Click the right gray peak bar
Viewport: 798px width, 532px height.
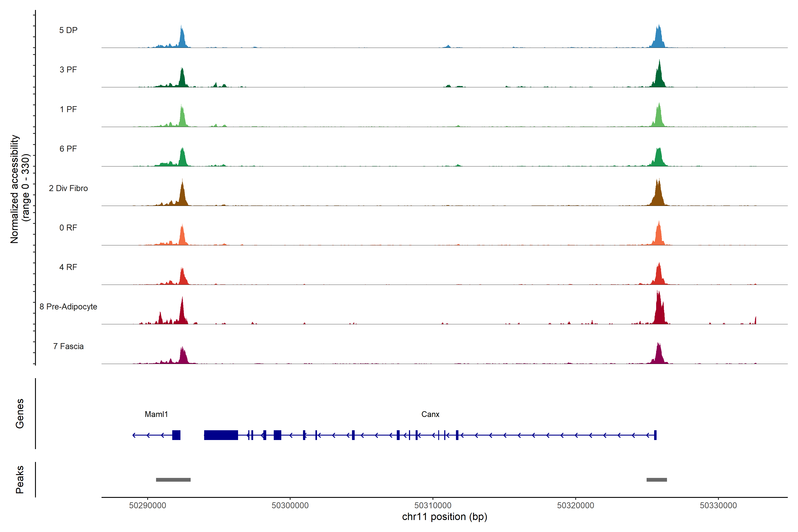point(657,480)
